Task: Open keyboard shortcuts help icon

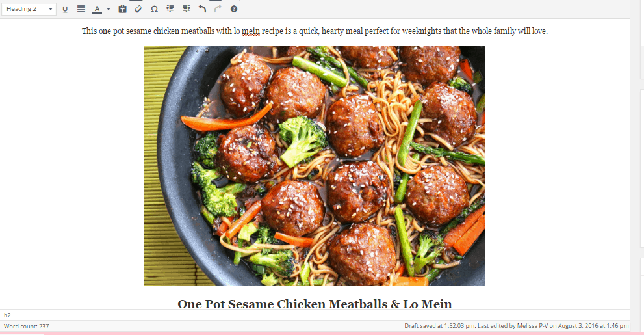Action: [x=234, y=9]
